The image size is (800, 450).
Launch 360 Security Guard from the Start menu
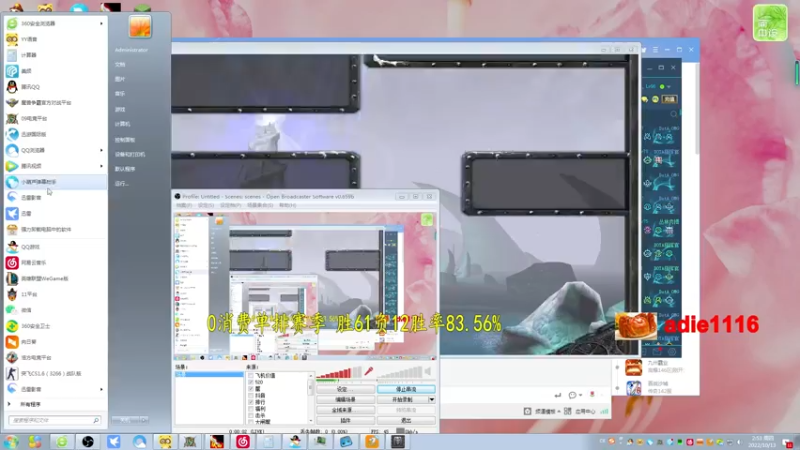(x=54, y=326)
